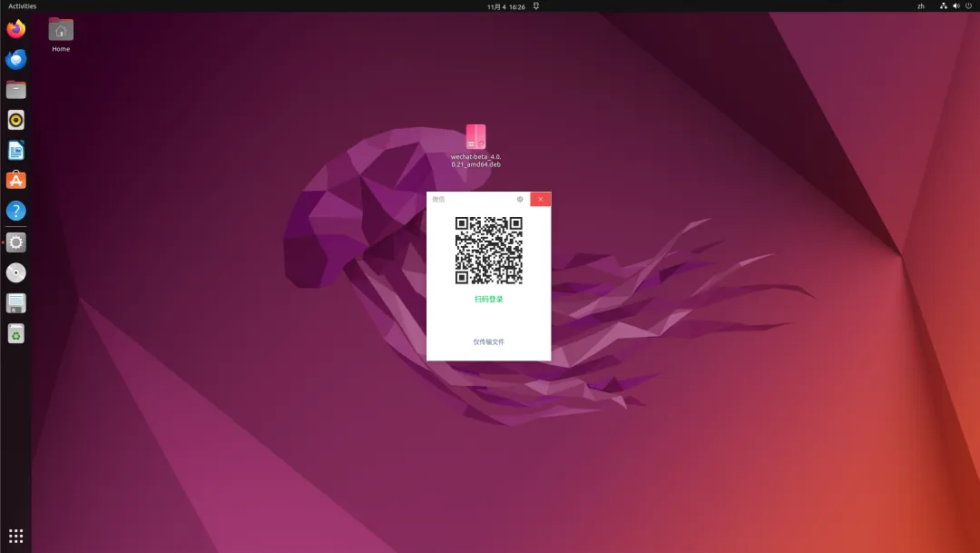Close the WeChat login window
Viewport: 980px width, 553px height.
tap(541, 199)
